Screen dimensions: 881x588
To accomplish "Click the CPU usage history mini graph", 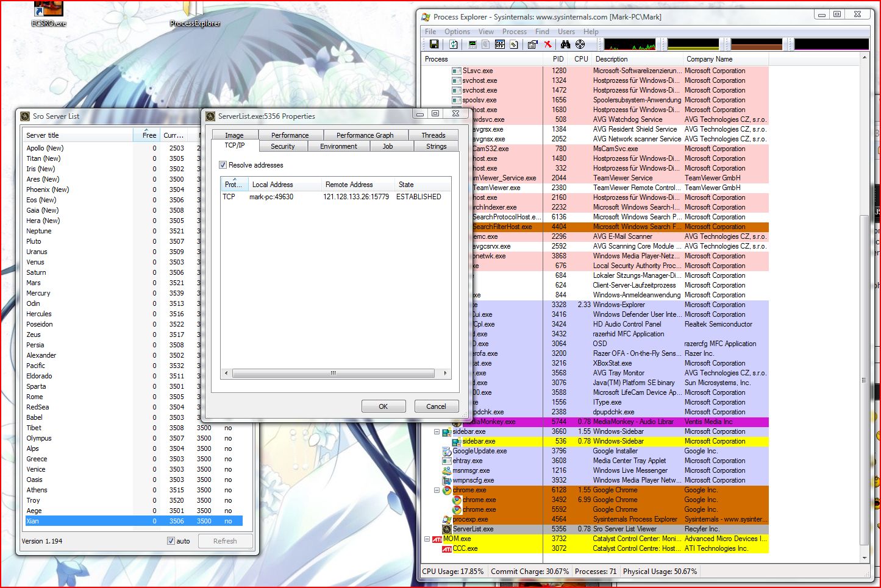I will coord(629,44).
